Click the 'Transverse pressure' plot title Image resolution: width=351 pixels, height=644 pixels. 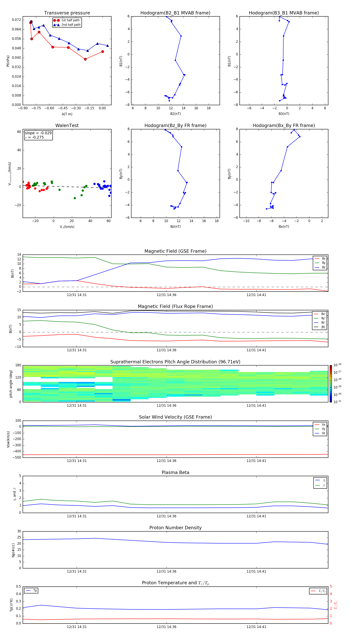pos(67,13)
